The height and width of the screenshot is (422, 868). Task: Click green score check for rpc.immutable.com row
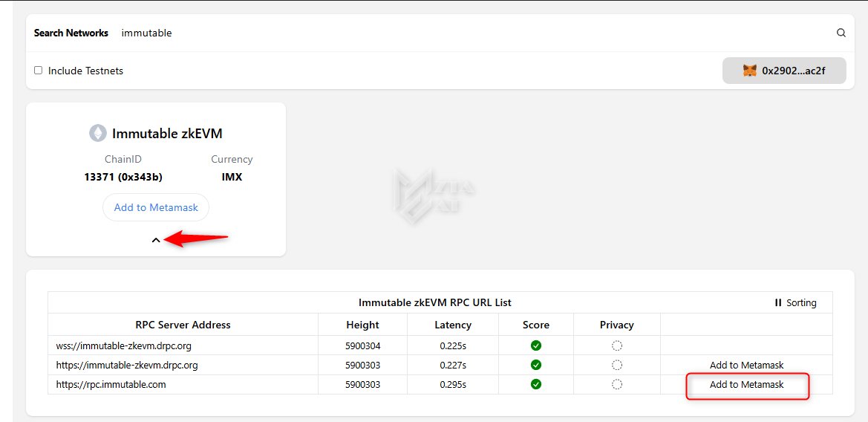[x=536, y=384]
